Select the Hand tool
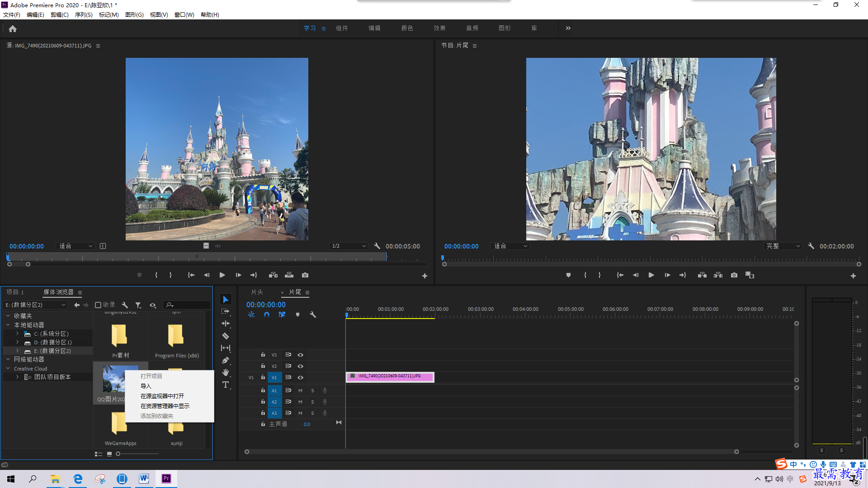This screenshot has height=488, width=868. pyautogui.click(x=226, y=372)
